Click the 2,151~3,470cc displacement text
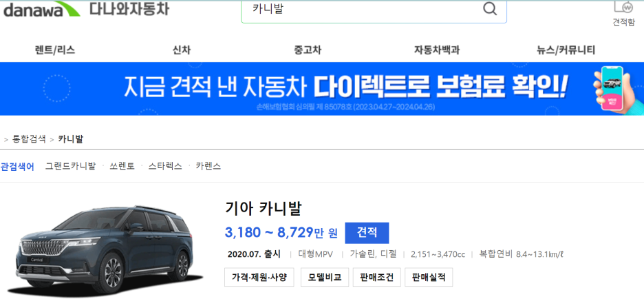 (438, 254)
